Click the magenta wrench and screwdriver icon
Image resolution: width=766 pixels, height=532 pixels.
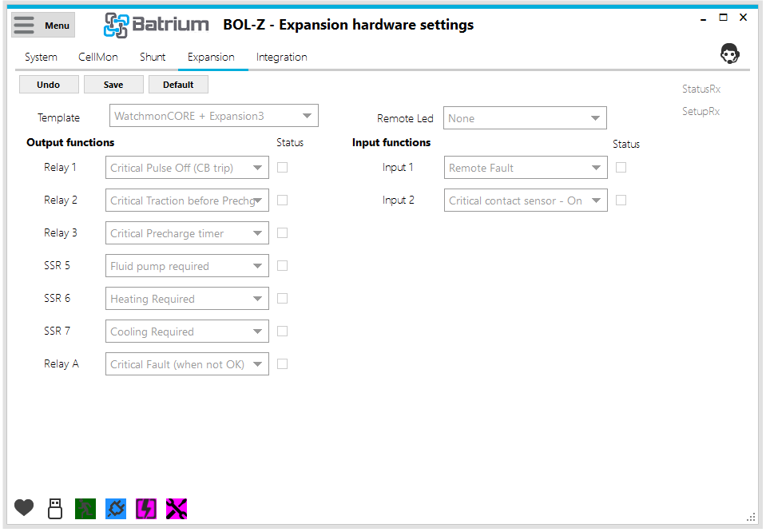[177, 509]
